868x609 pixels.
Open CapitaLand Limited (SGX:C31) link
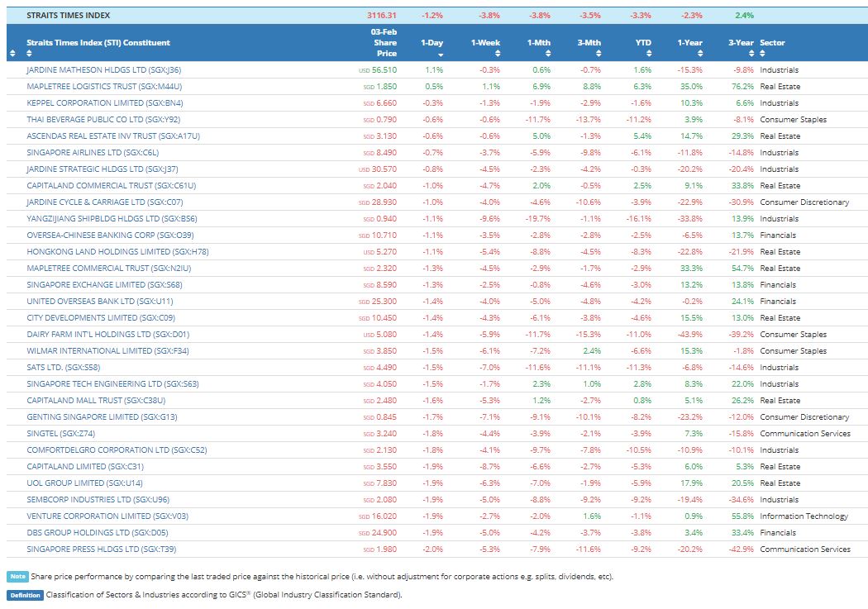click(84, 467)
